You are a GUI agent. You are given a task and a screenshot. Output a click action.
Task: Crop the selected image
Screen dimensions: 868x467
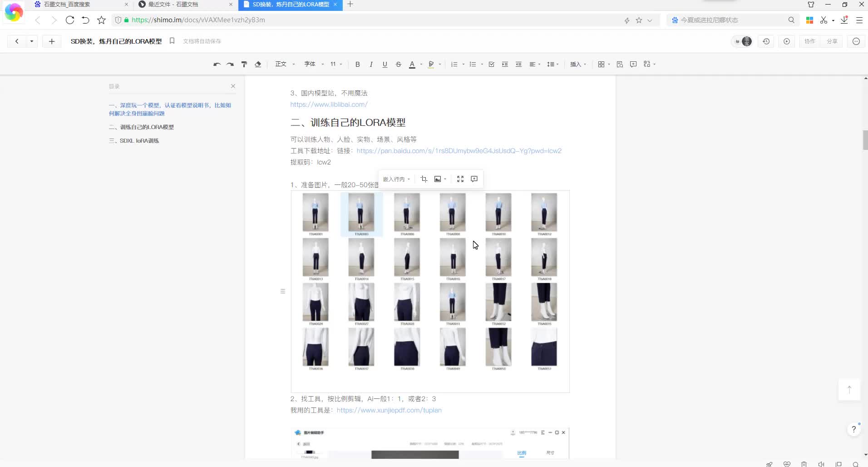point(424,179)
